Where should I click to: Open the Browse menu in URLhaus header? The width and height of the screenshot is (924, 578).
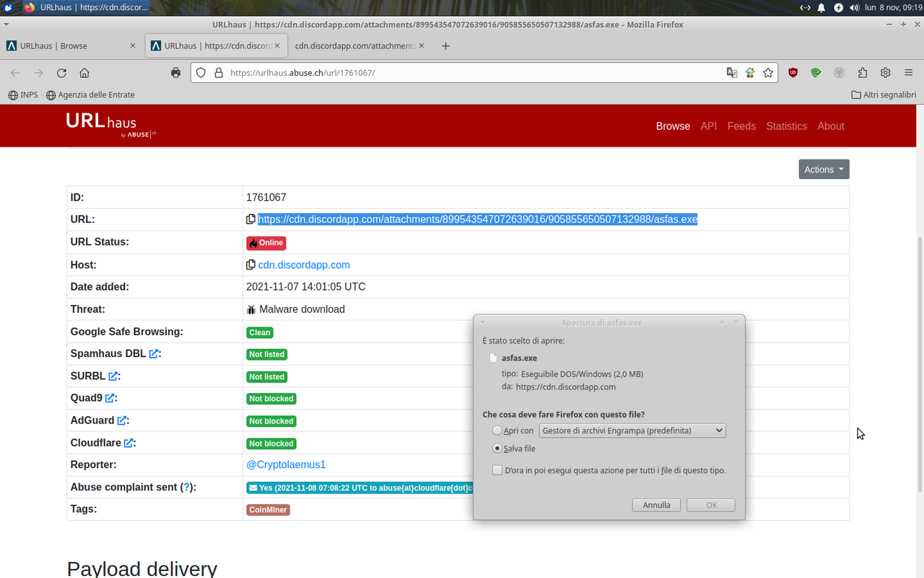673,126
